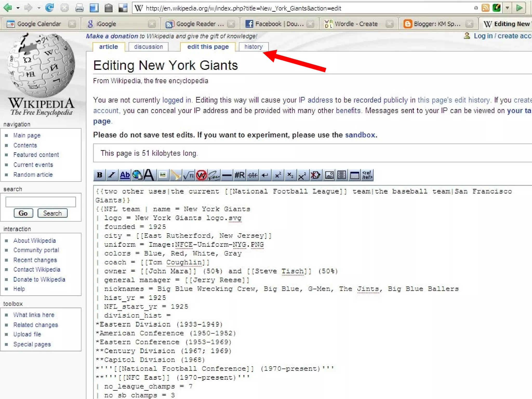Open the forward button history dropdown arrow

[39, 8]
